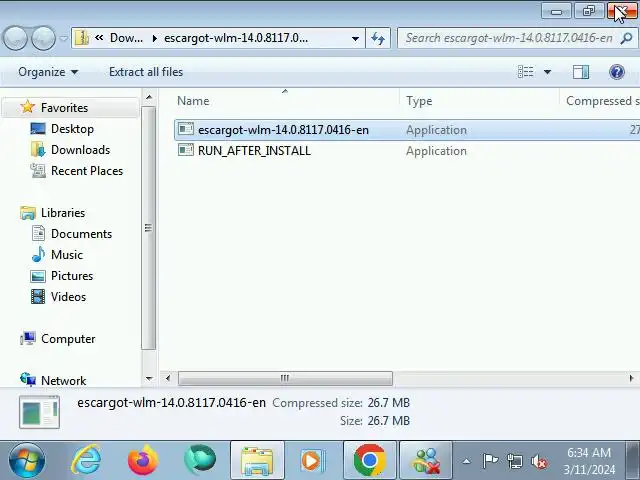Open Windows Media Player from taskbar
Screen dimensions: 640x480
point(313,460)
